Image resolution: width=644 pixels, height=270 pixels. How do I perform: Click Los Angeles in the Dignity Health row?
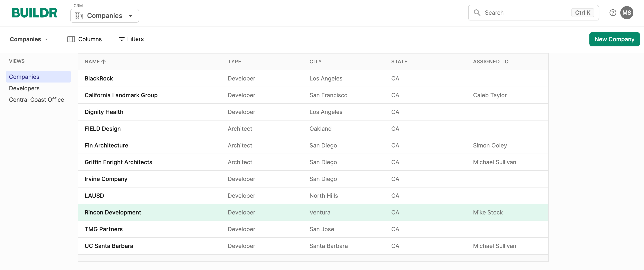click(326, 112)
